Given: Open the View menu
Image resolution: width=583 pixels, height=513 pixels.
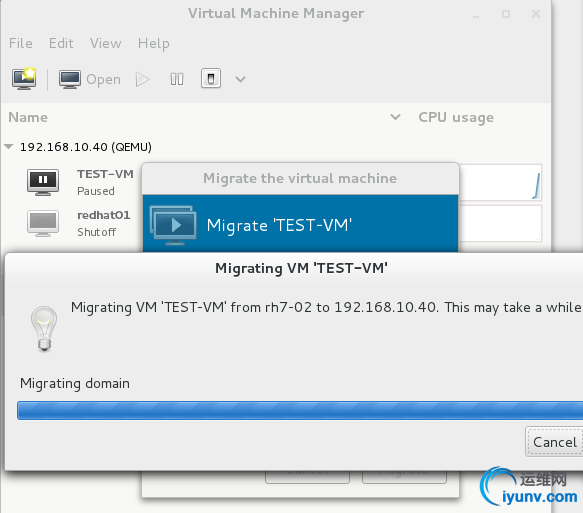Looking at the screenshot, I should click(x=106, y=43).
